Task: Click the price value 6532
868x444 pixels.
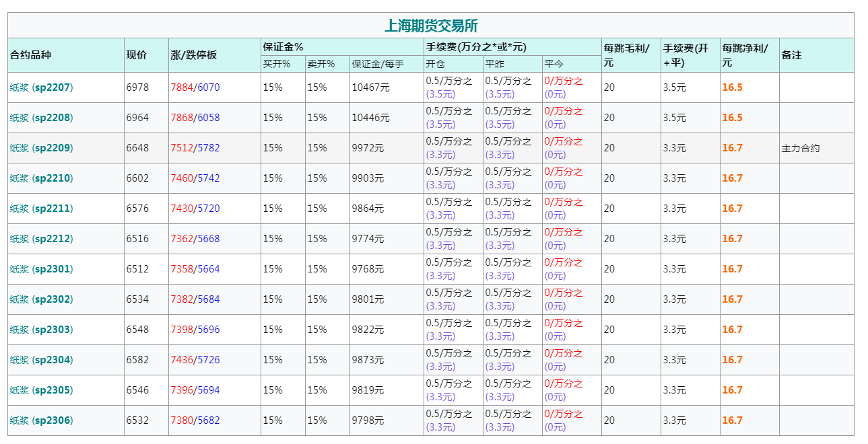Action: [137, 420]
